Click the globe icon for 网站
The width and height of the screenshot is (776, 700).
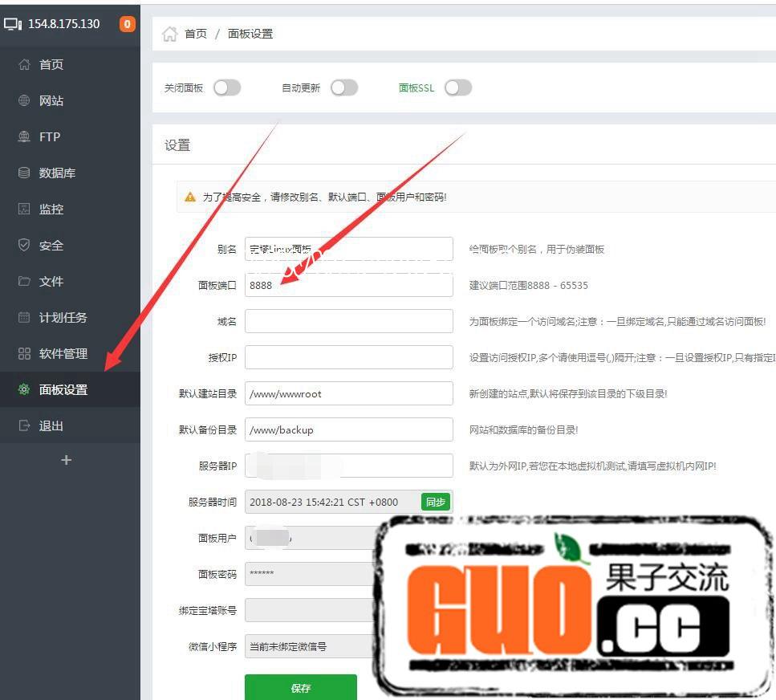pos(24,101)
